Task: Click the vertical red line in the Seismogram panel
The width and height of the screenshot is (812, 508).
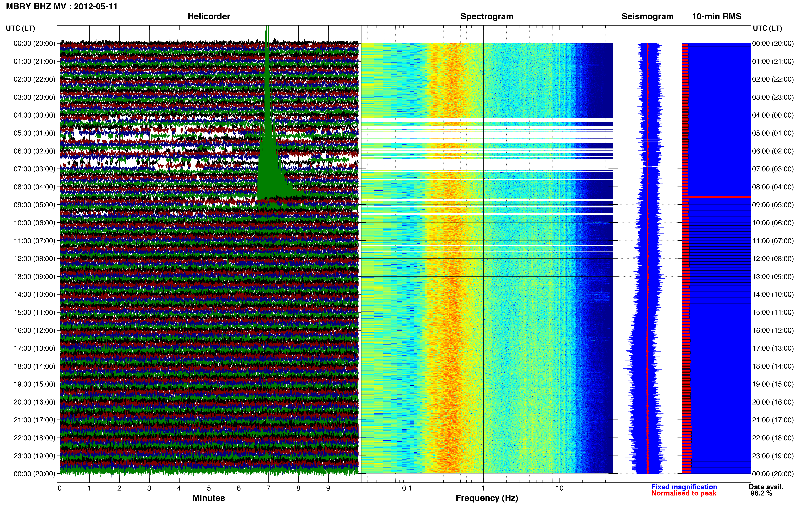Action: 648,258
